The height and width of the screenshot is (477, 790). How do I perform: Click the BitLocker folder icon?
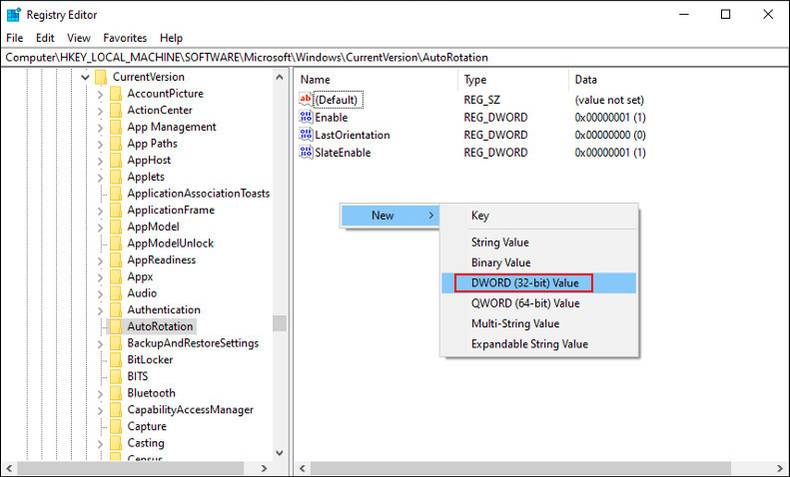click(x=116, y=360)
